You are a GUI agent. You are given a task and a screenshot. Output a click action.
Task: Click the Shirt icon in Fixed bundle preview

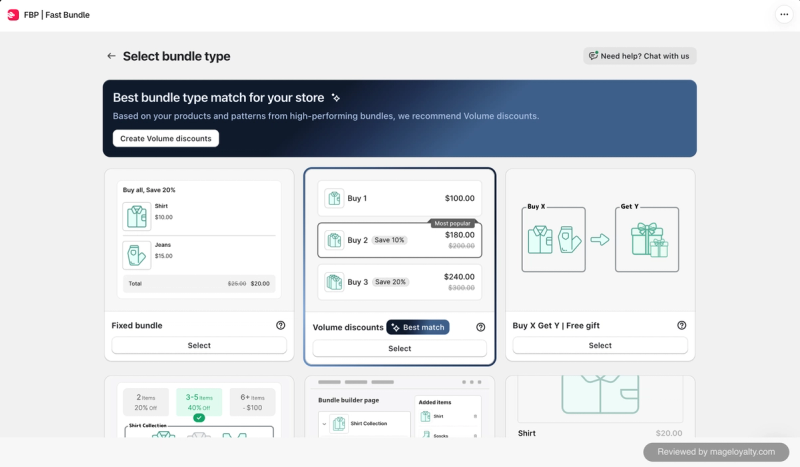(x=137, y=216)
